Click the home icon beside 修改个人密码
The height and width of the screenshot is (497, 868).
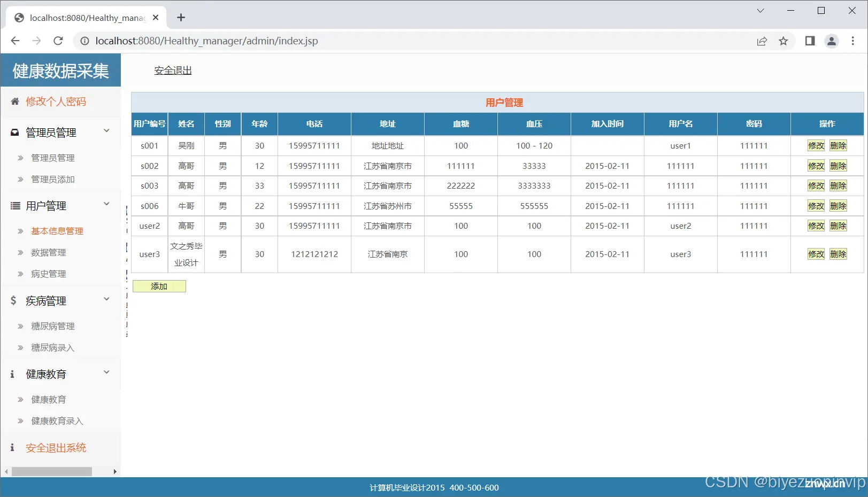(x=15, y=101)
